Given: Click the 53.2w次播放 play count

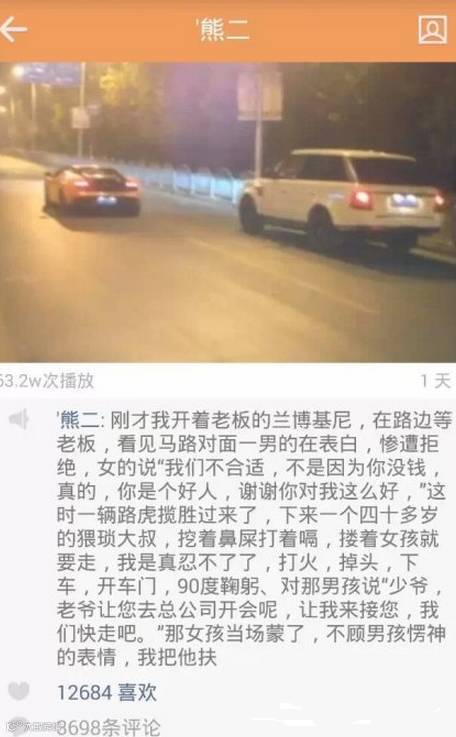Looking at the screenshot, I should [x=47, y=381].
